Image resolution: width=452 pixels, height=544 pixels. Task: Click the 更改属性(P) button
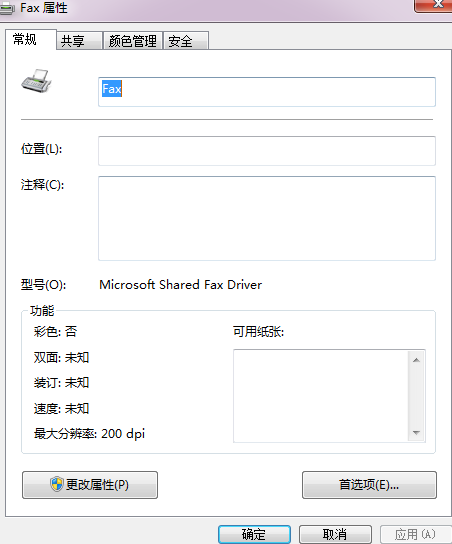pos(90,485)
